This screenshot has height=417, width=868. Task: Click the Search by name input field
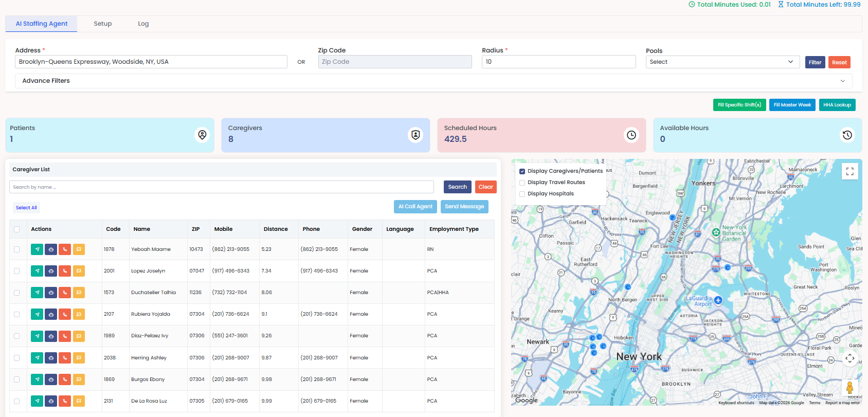(222, 187)
